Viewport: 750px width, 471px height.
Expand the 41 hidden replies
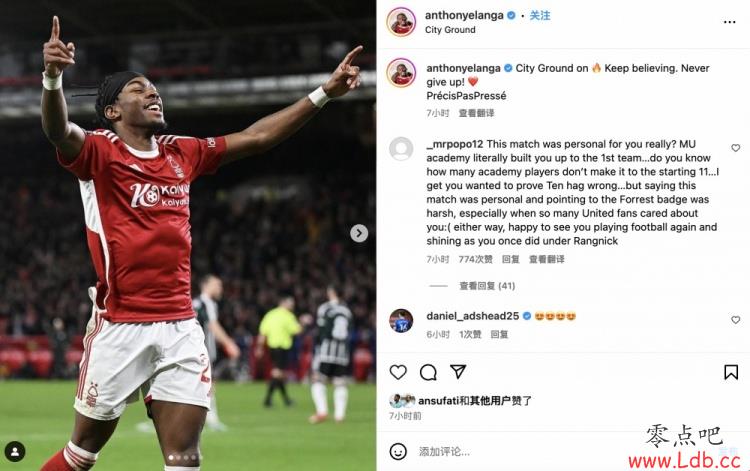[487, 286]
